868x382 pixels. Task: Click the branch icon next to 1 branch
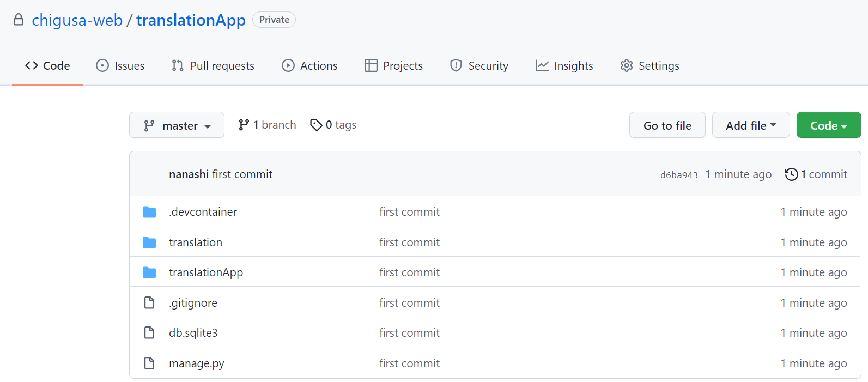pyautogui.click(x=244, y=125)
